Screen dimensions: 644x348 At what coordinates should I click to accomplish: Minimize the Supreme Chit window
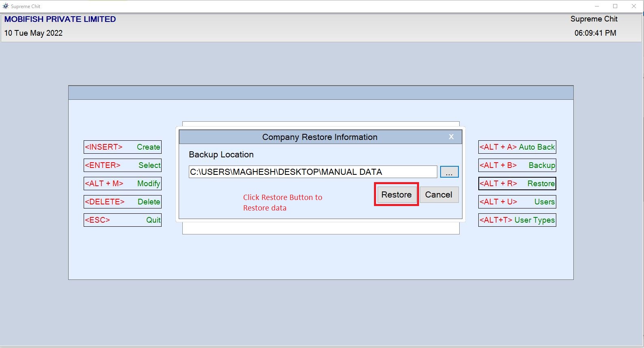597,6
